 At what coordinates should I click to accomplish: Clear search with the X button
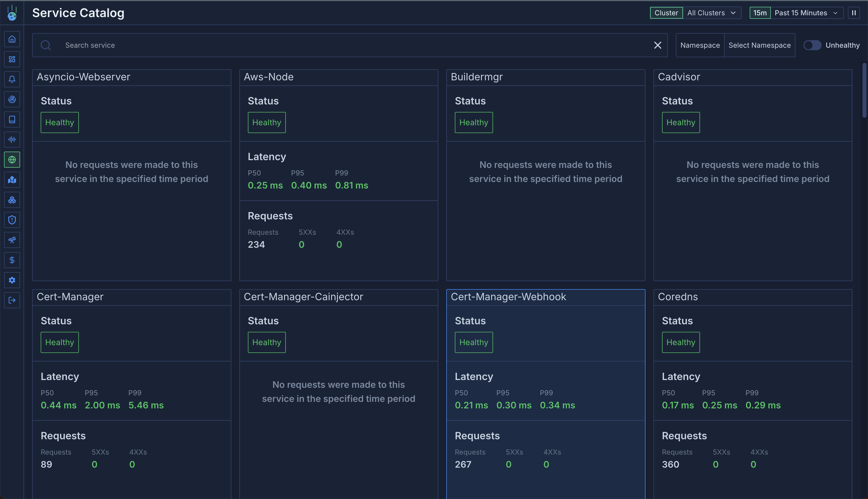coord(657,45)
